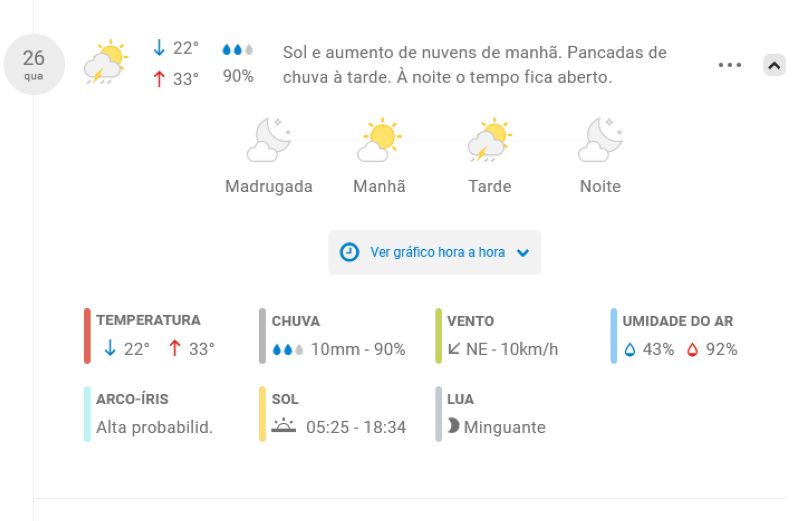Click the ARCO-ÍRIS Alta probabilid. card
The height and width of the screenshot is (521, 800).
[151, 413]
